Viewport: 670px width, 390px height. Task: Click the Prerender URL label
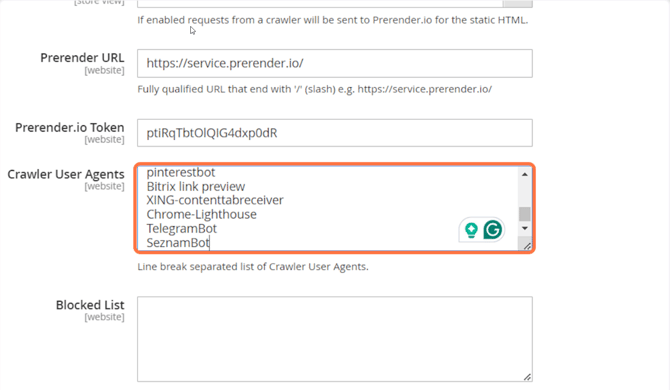point(82,58)
